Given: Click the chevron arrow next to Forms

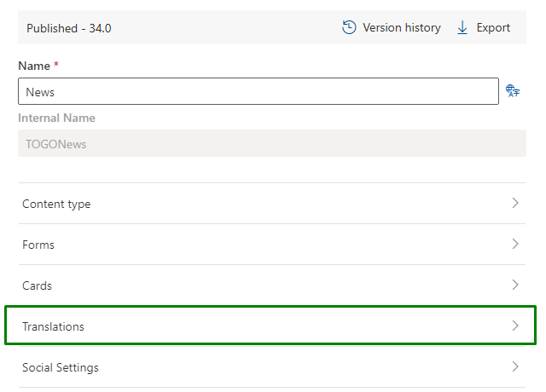Looking at the screenshot, I should click(515, 244).
